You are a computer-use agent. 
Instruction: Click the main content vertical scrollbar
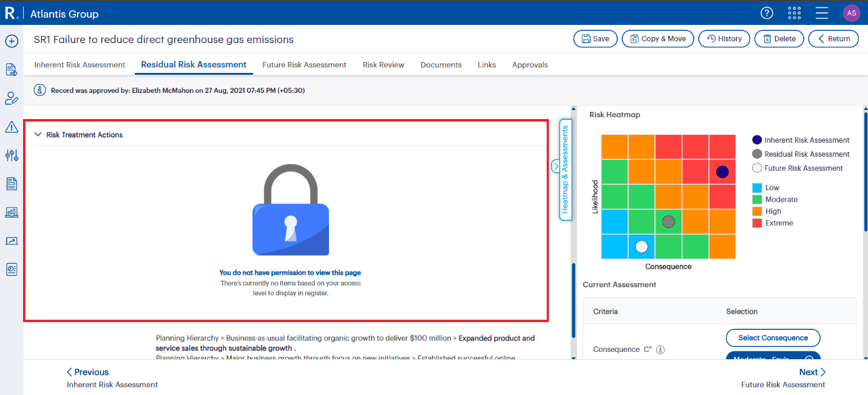tap(573, 300)
